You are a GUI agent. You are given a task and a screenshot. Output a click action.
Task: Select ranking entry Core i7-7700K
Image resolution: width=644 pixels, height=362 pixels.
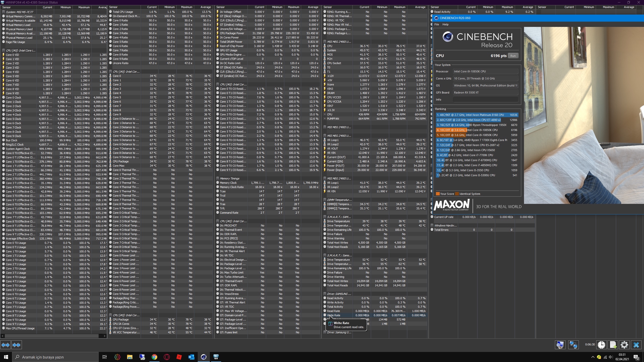pos(477,155)
